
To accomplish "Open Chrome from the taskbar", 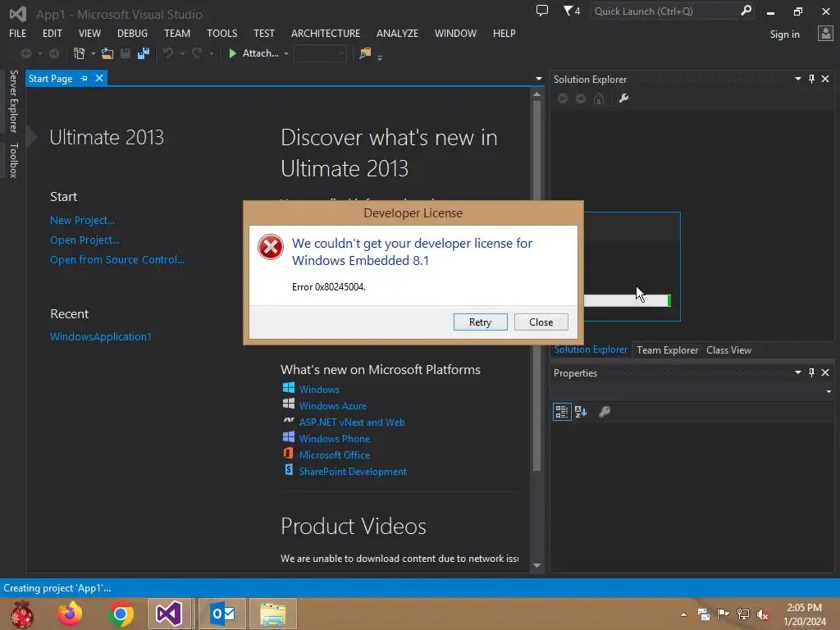I will click(121, 614).
